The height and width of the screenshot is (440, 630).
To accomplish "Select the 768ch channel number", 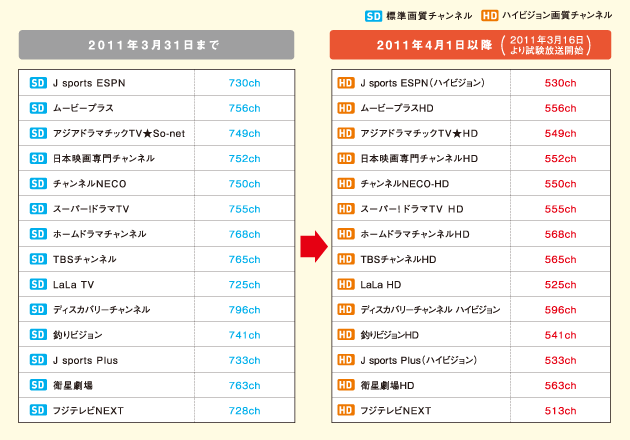I will click(244, 234).
